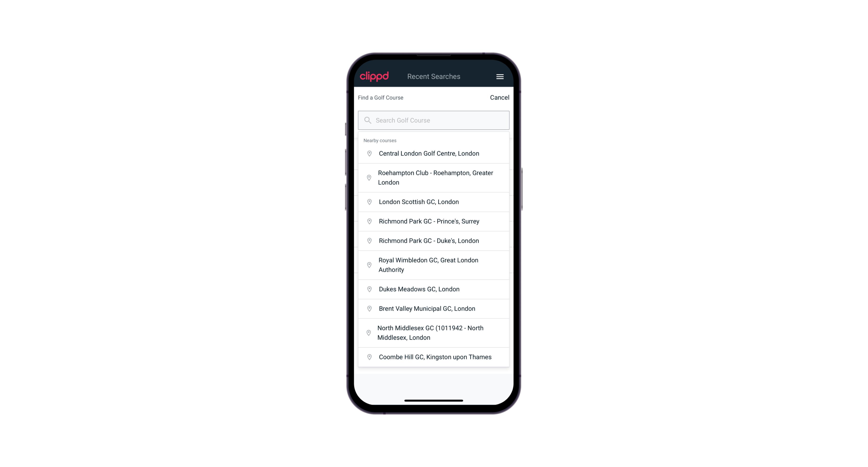Select Brent Valley Municipal GC, London

coord(434,308)
